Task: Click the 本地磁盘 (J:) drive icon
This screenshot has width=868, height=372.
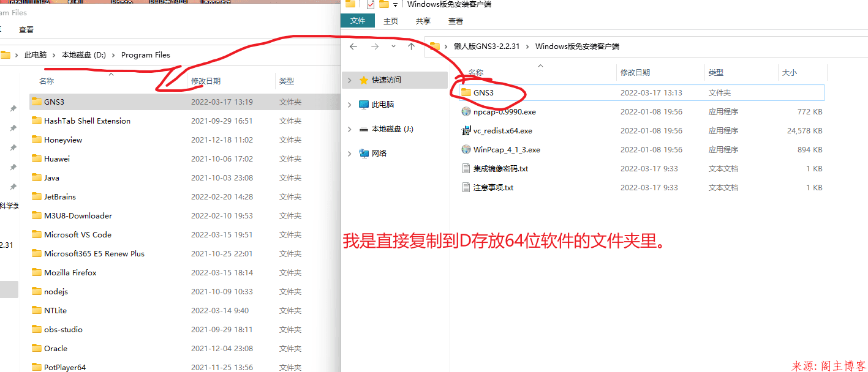Action: [x=364, y=129]
